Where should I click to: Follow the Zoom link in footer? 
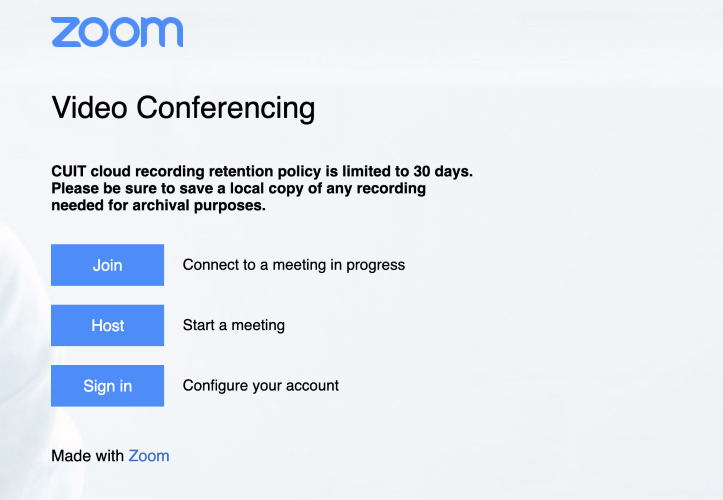149,456
